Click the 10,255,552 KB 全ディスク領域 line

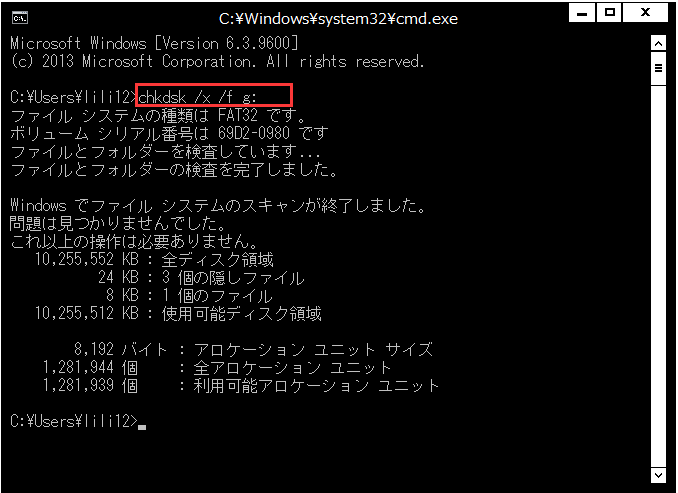click(154, 259)
